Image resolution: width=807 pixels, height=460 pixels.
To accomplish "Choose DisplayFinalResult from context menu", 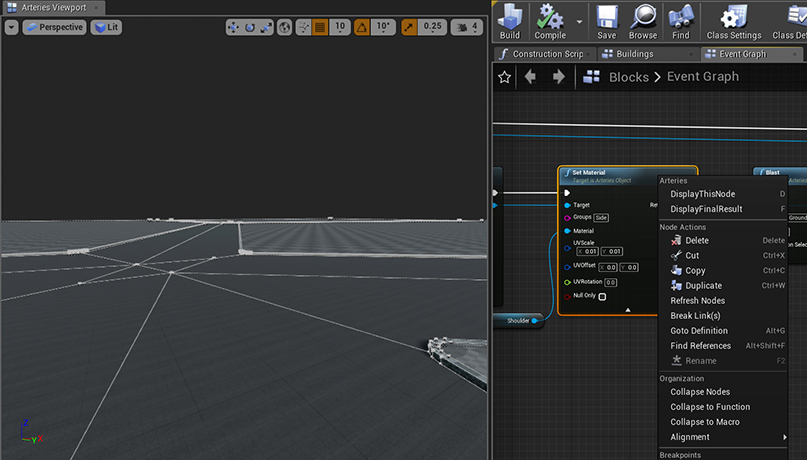I will [x=723, y=209].
